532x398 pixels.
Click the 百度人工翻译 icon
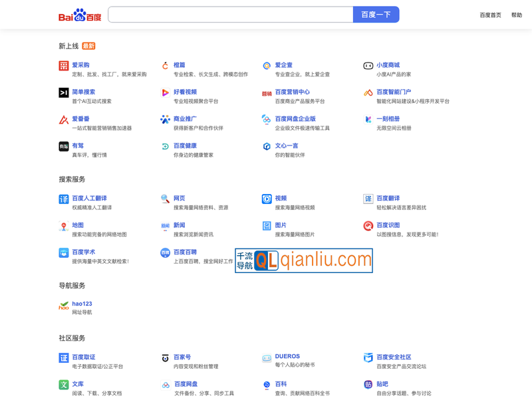tap(64, 199)
